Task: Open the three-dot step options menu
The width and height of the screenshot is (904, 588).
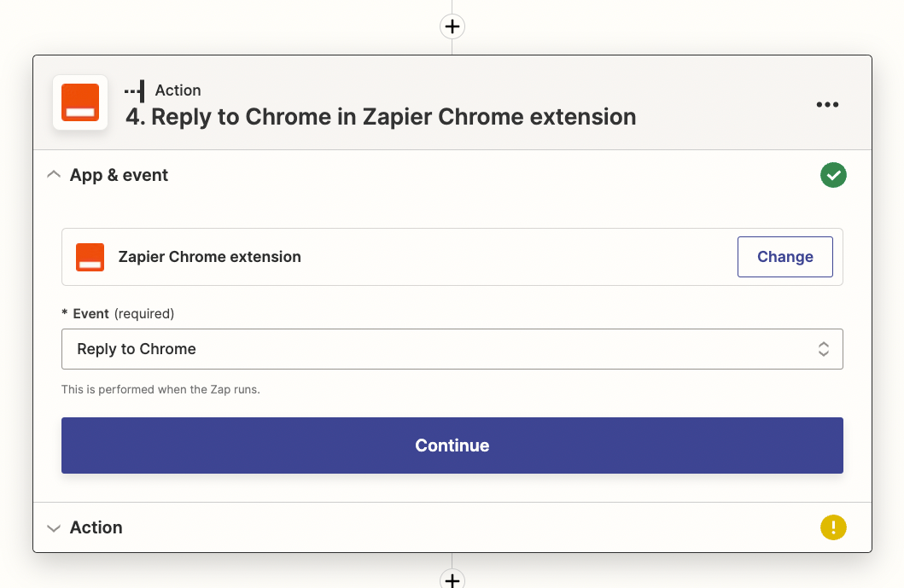Action: (827, 104)
